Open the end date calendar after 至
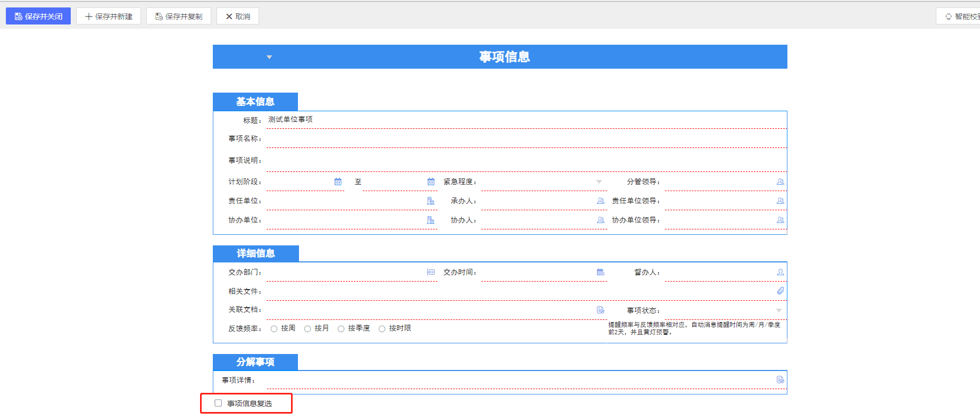 [x=431, y=182]
